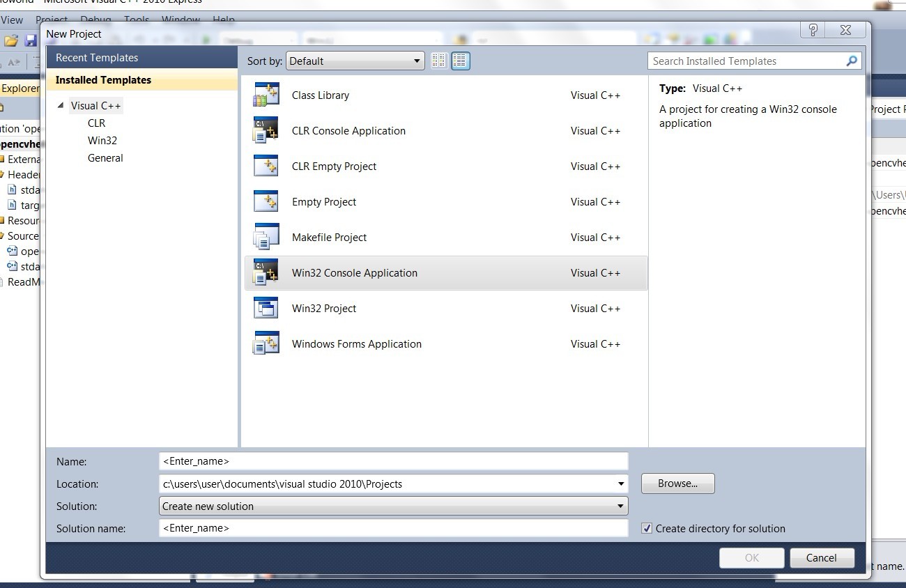The width and height of the screenshot is (906, 588).
Task: Open the Tools menu
Action: pyautogui.click(x=136, y=20)
